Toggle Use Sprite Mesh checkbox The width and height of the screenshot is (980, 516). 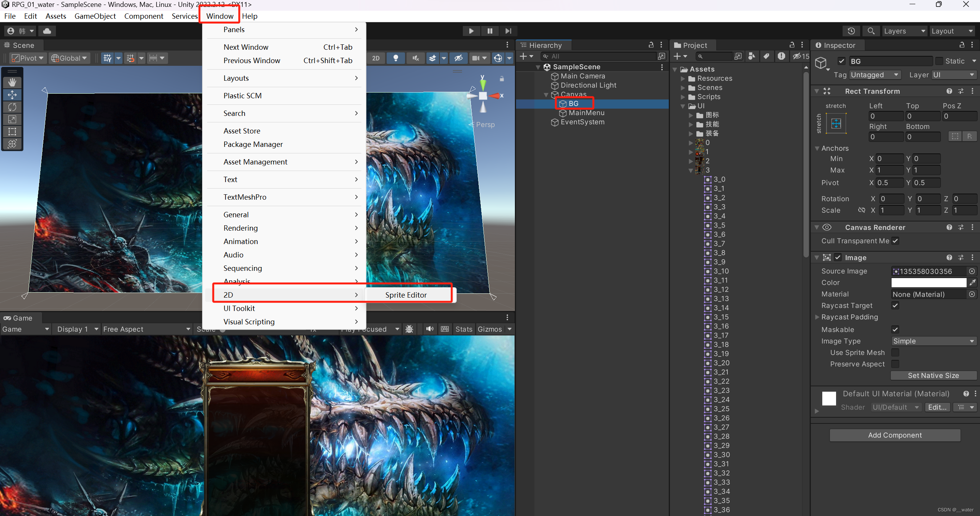click(895, 352)
